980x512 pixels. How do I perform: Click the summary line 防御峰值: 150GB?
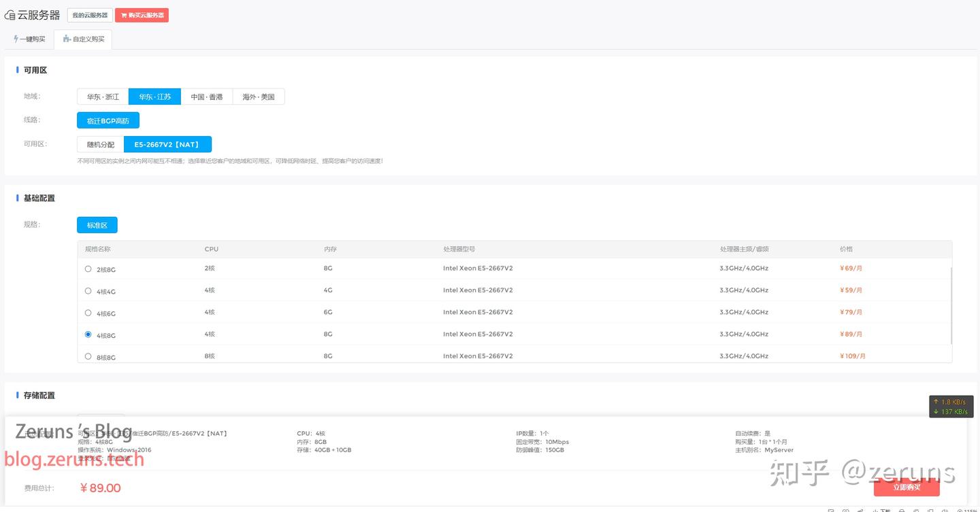pos(540,449)
